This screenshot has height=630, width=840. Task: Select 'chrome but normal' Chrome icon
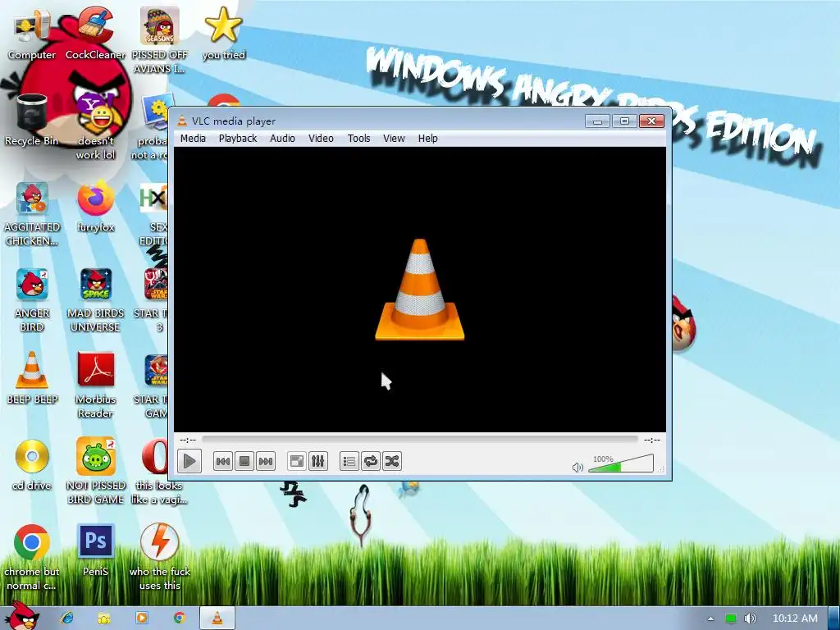tap(32, 557)
